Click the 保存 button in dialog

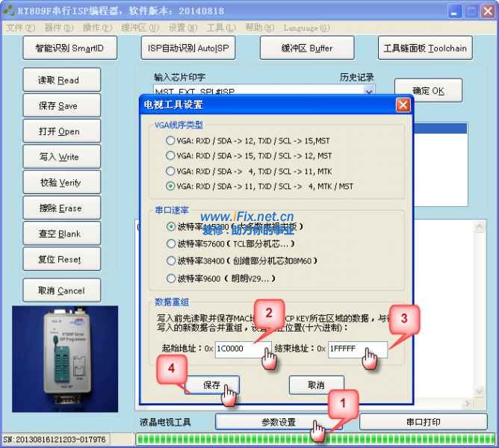(211, 385)
